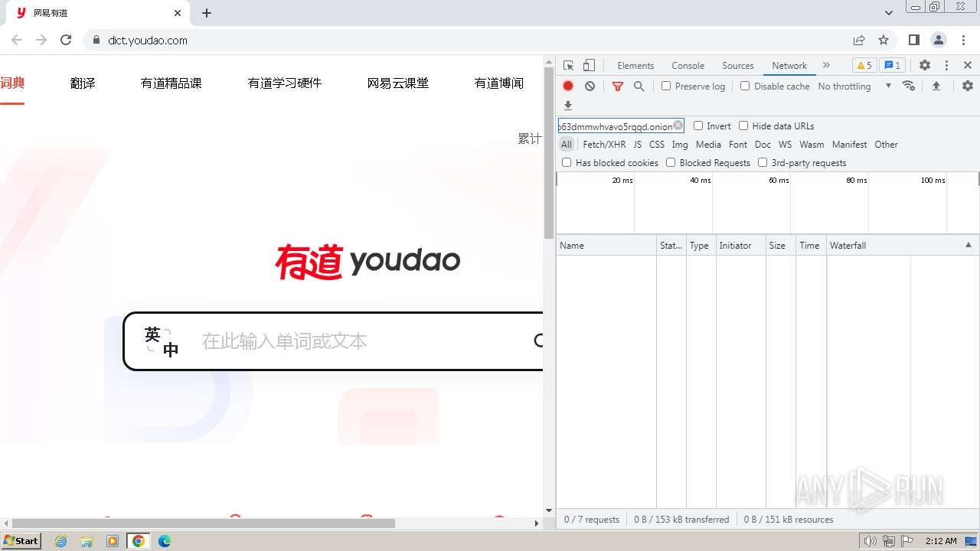Clear the network filter text
The image size is (980, 551).
678,126
